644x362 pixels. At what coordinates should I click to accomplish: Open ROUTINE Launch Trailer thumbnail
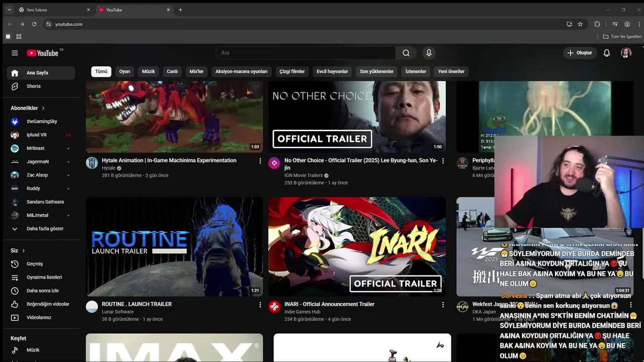click(x=175, y=246)
